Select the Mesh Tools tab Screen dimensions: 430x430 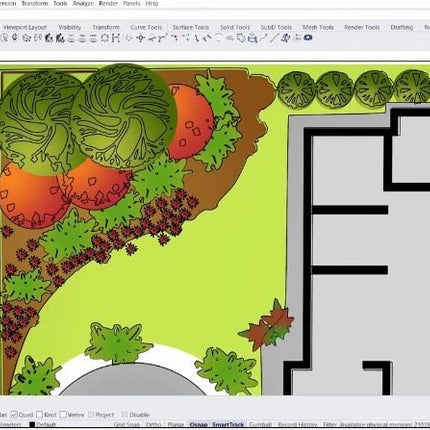pyautogui.click(x=318, y=27)
